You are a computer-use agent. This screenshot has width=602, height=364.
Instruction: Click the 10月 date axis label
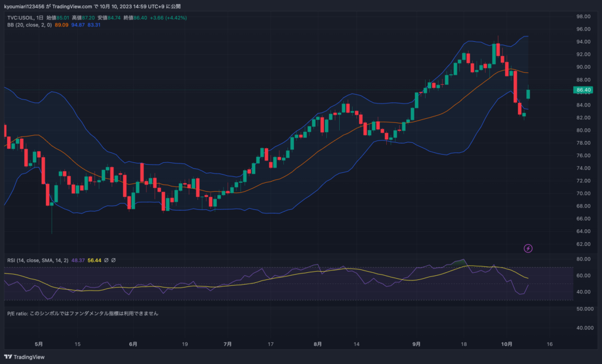tap(507, 344)
